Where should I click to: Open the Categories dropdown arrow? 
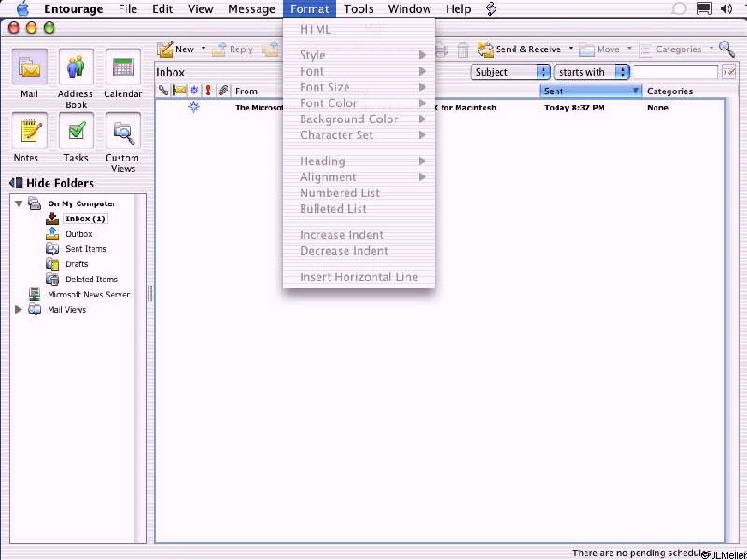(x=712, y=49)
